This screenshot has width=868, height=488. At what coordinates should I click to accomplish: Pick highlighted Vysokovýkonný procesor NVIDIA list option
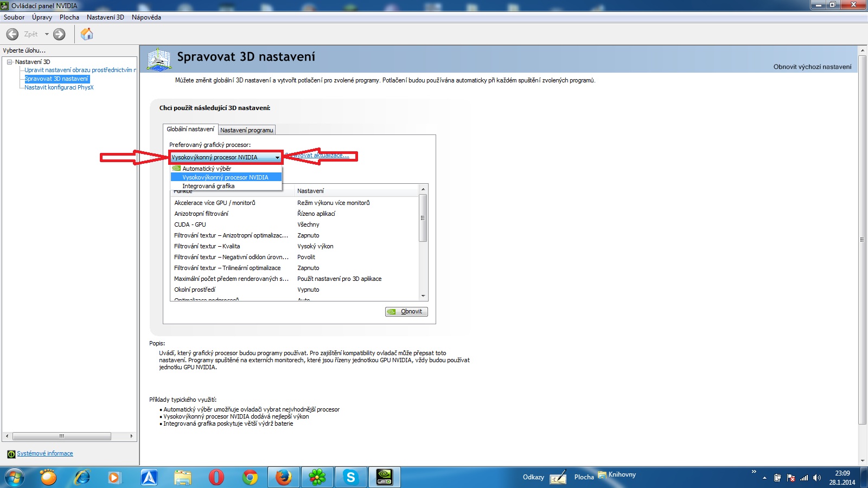(x=226, y=177)
